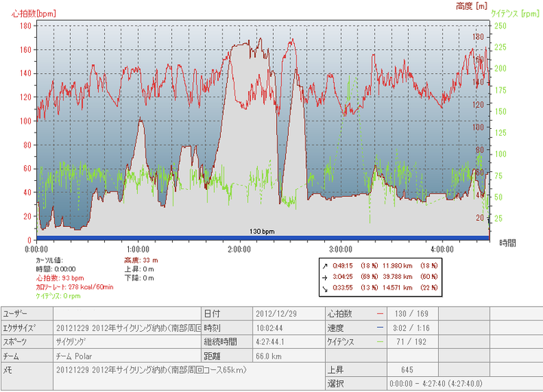The height and width of the screenshot is (392, 543).
Task: Click the 2:00:00 time axis label
Action: 239,250
